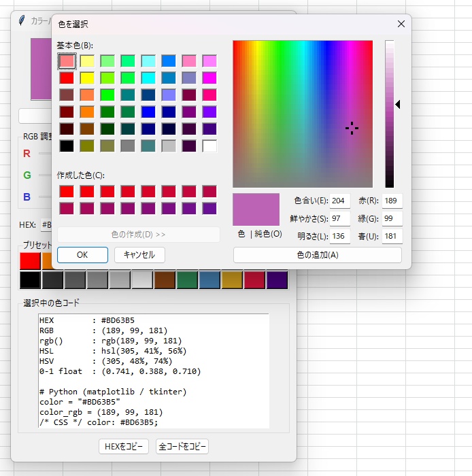Click the rgb(189, 99, 181) line
Image resolution: width=472 pixels, height=476 pixels.
point(110,341)
